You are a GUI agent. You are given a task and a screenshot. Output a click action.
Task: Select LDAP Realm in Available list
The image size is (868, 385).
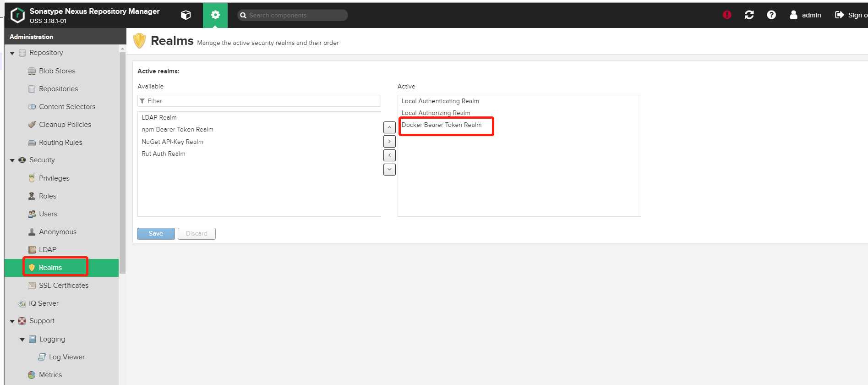[259, 118]
